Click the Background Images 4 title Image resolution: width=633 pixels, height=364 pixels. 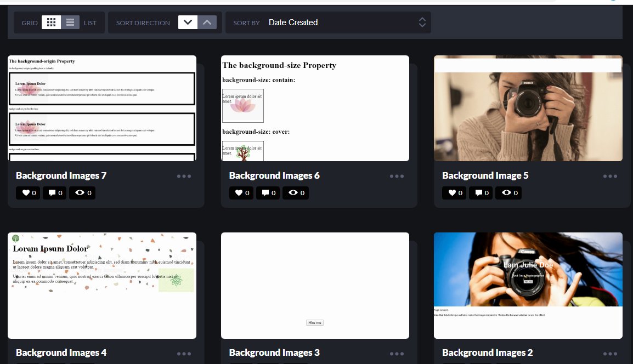61,352
